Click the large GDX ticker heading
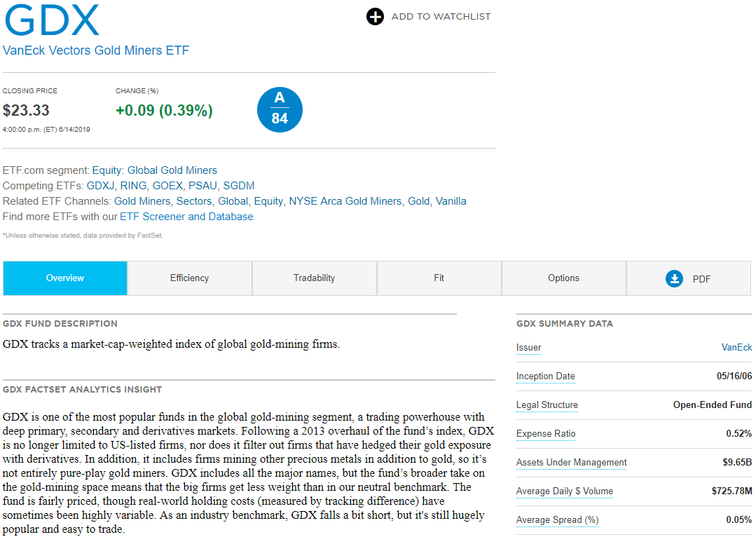 [52, 20]
